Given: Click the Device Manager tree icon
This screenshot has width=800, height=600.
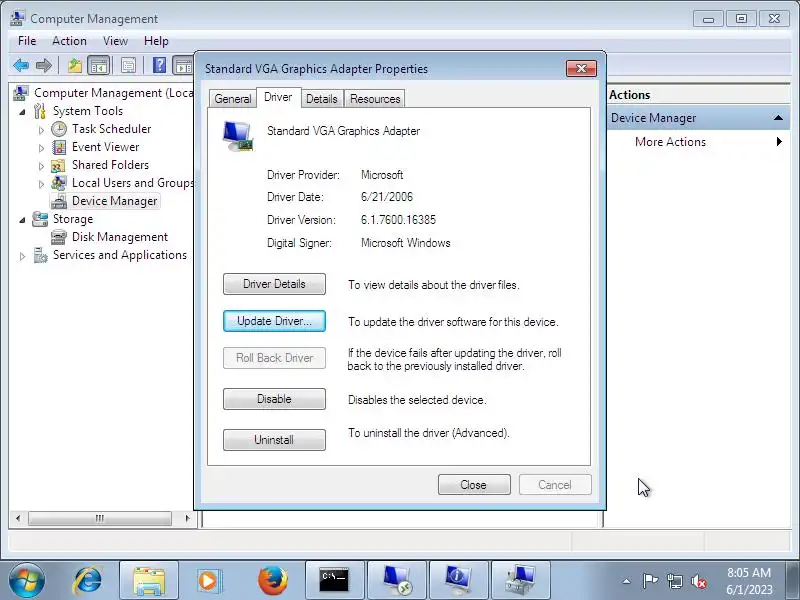Looking at the screenshot, I should click(x=59, y=201).
